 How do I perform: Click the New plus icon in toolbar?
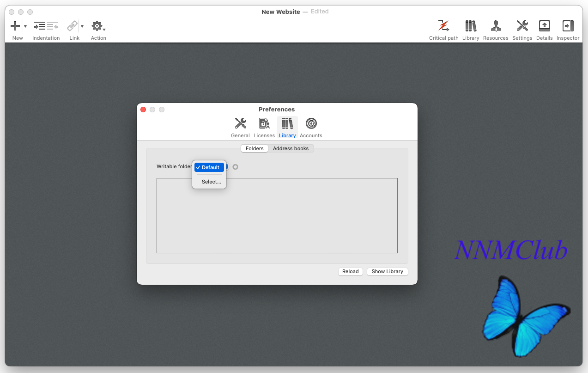click(x=15, y=26)
